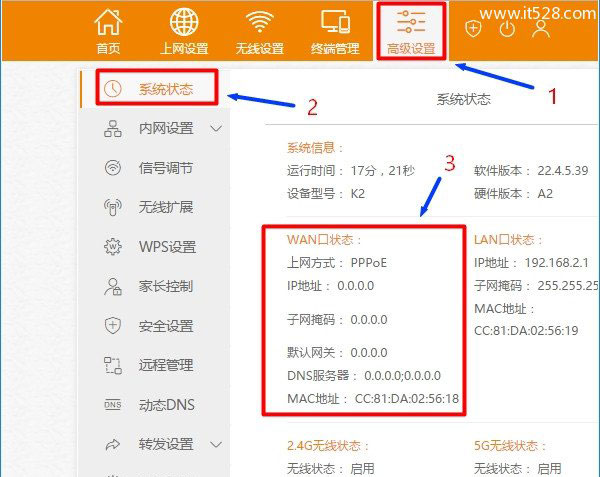Click the WAN口状态 section heading
The width and height of the screenshot is (600, 477).
324,240
